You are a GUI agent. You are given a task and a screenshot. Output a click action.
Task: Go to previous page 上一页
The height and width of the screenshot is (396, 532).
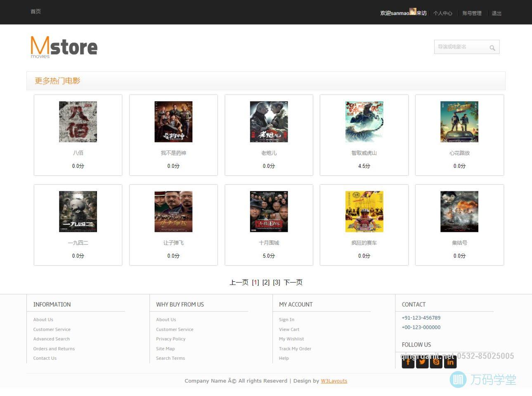click(239, 283)
